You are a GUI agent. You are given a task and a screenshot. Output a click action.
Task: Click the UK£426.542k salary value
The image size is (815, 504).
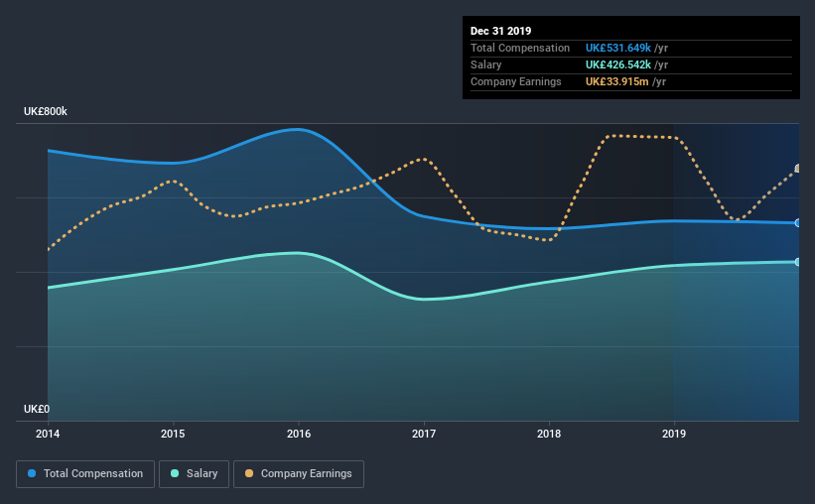tap(618, 64)
